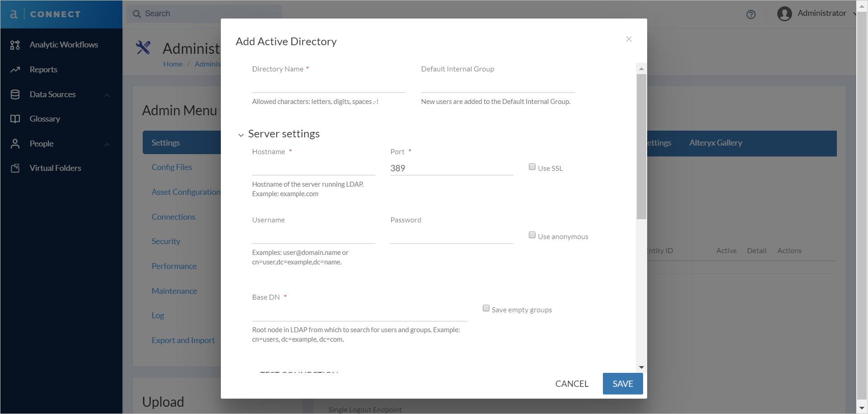
Task: Open Asset Configuration admin link
Action: tap(186, 192)
